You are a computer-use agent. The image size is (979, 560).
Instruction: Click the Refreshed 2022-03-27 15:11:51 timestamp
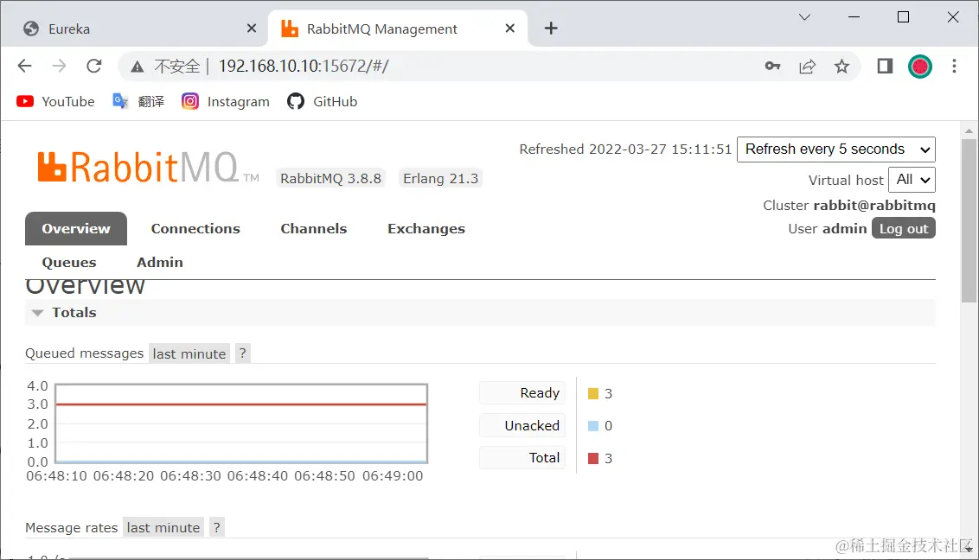[625, 150]
